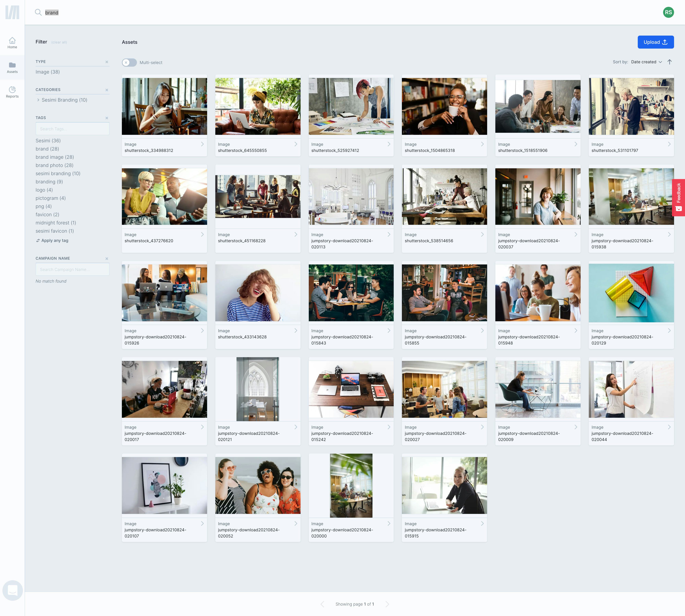Open the Date created sort dropdown

646,62
